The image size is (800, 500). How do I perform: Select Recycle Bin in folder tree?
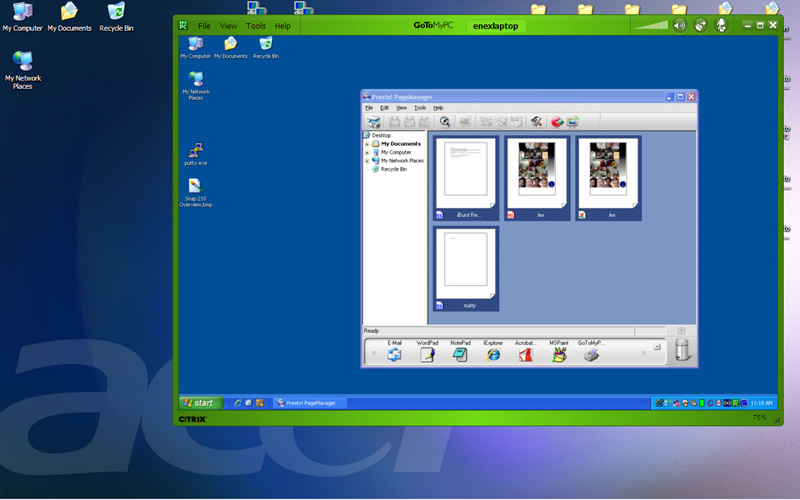(x=393, y=169)
